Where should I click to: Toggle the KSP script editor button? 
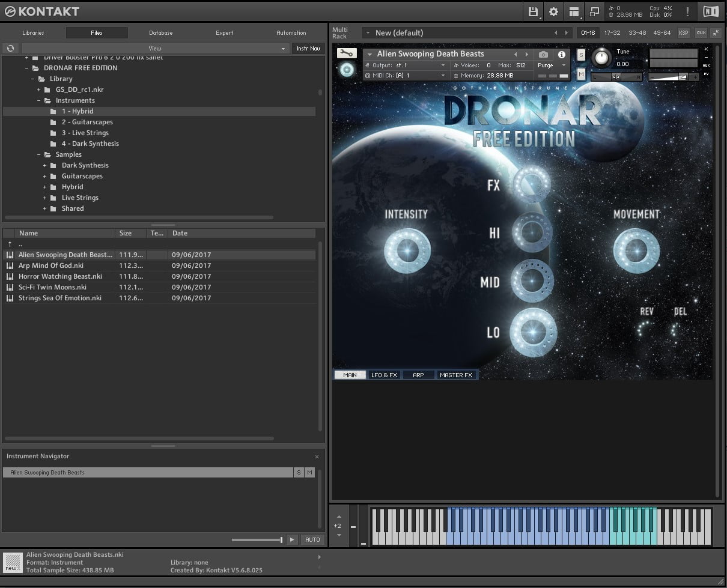(x=684, y=33)
